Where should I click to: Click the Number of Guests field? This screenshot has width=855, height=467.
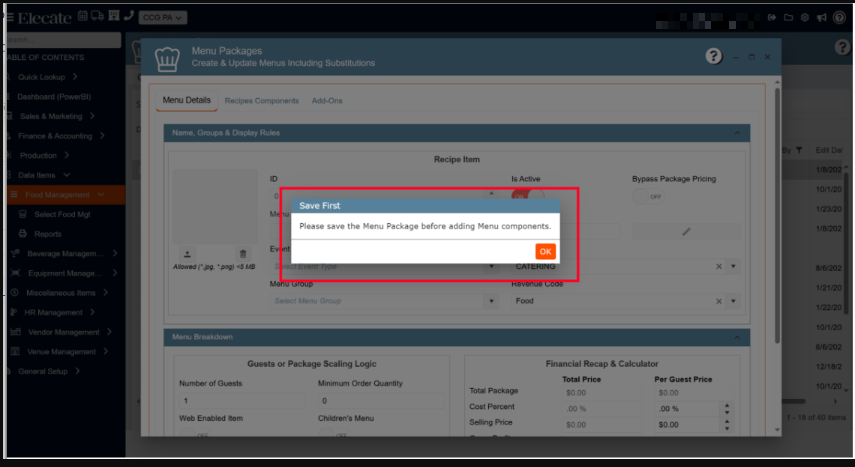pyautogui.click(x=242, y=401)
